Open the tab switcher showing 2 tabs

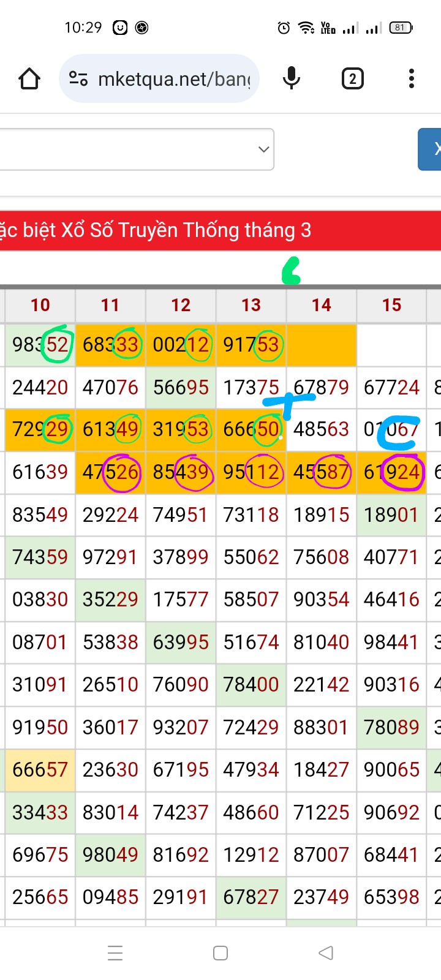(352, 79)
